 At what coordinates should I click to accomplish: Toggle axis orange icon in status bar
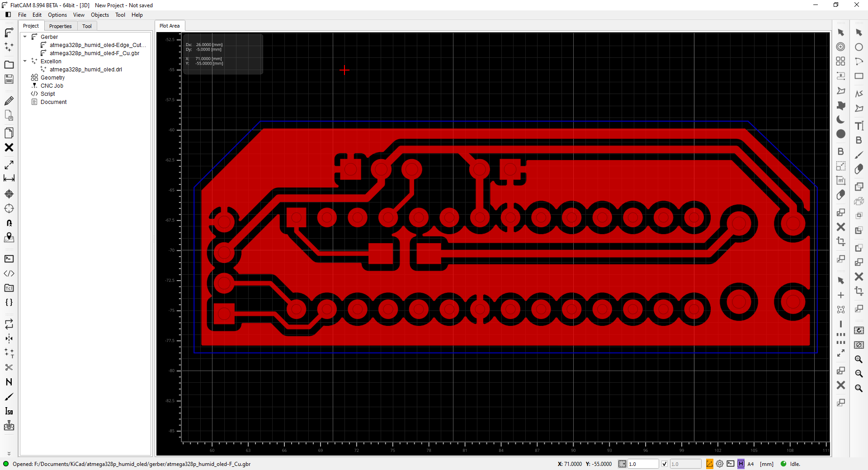tap(710, 464)
